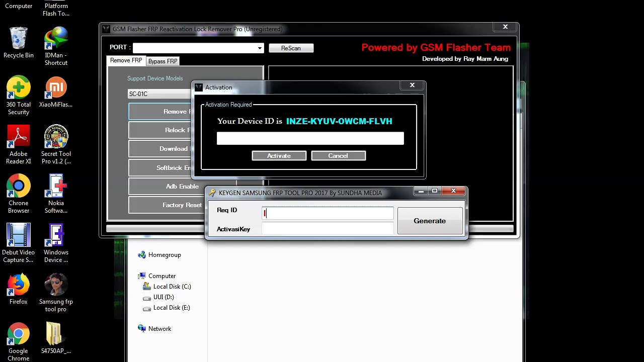Click the Activation dialog title icon
Image resolution: width=644 pixels, height=362 pixels.
tap(199, 87)
